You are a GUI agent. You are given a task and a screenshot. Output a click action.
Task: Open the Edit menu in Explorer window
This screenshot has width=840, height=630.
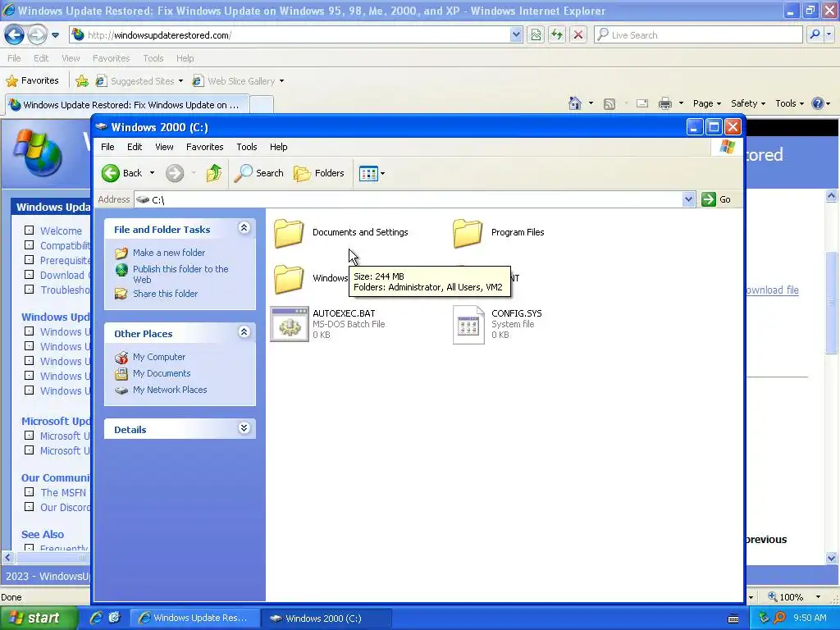pyautogui.click(x=135, y=147)
